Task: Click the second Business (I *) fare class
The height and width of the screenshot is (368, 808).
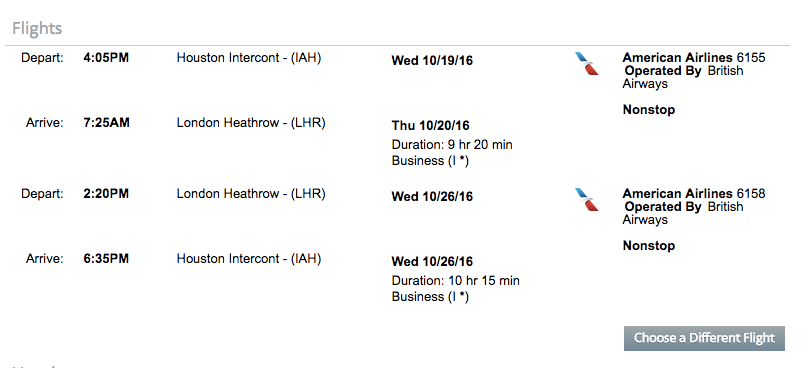Action: (430, 297)
